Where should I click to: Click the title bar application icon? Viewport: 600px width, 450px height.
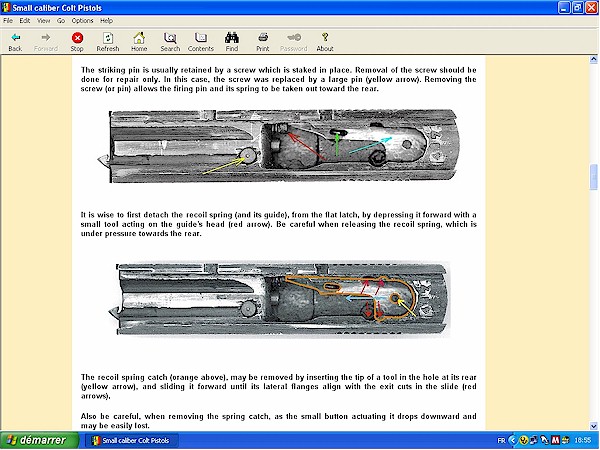[6, 8]
